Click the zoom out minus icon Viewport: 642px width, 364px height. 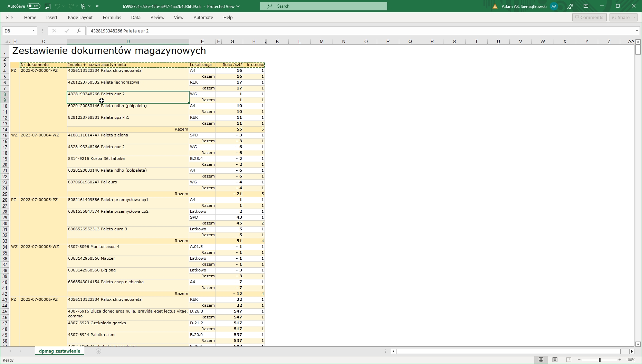579,360
